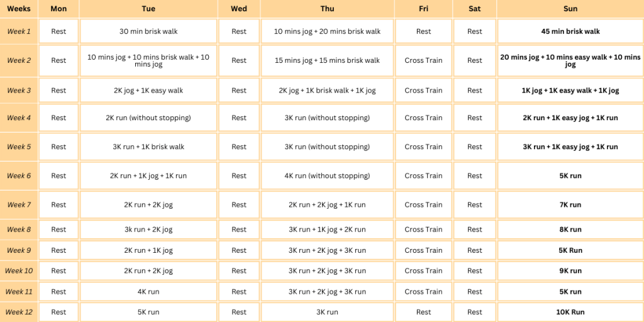
Task: Click the 4K run cell in Week 11
Action: [x=148, y=292]
